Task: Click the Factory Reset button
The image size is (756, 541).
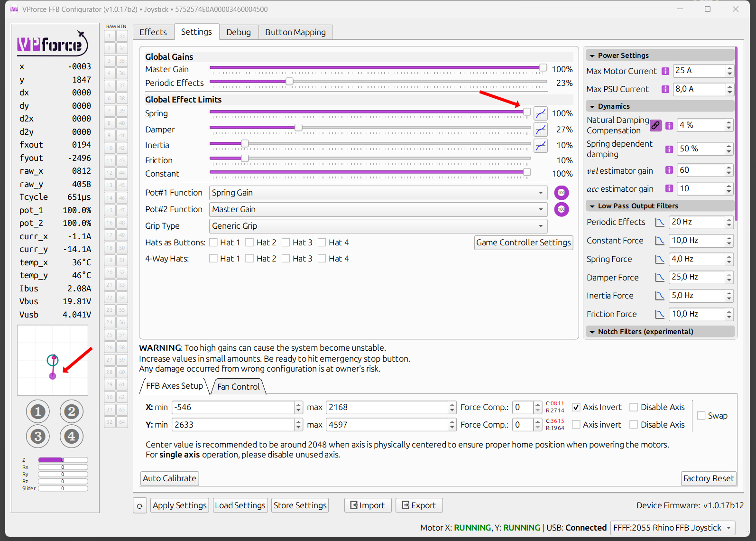Action: click(x=709, y=478)
